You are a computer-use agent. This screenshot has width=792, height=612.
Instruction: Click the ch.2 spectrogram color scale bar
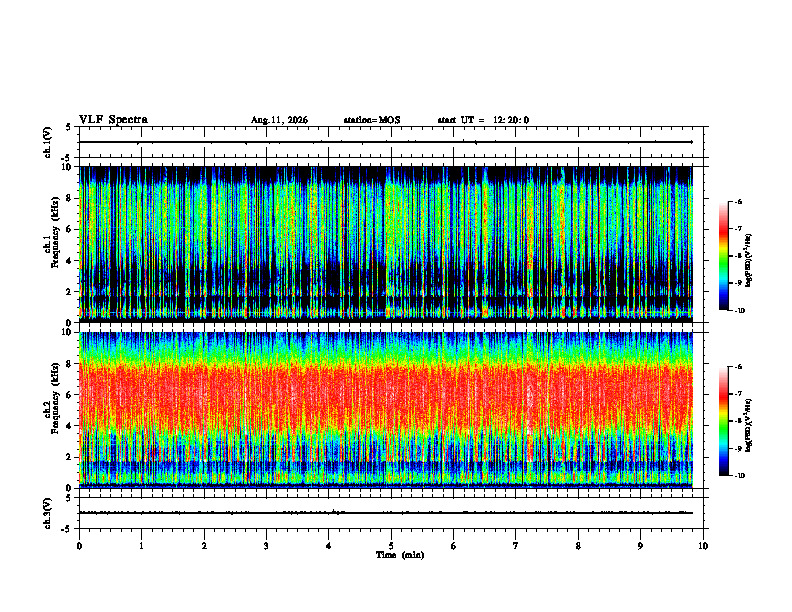[x=723, y=421]
